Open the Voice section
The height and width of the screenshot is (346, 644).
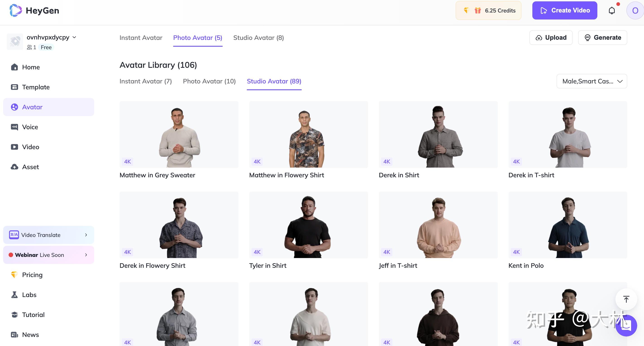(30, 127)
